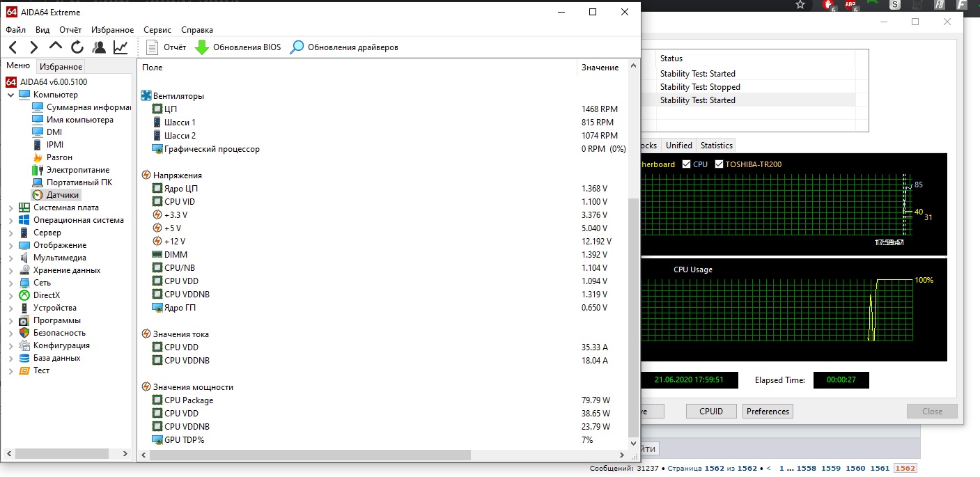Generate a report via Отчёт

(x=166, y=47)
